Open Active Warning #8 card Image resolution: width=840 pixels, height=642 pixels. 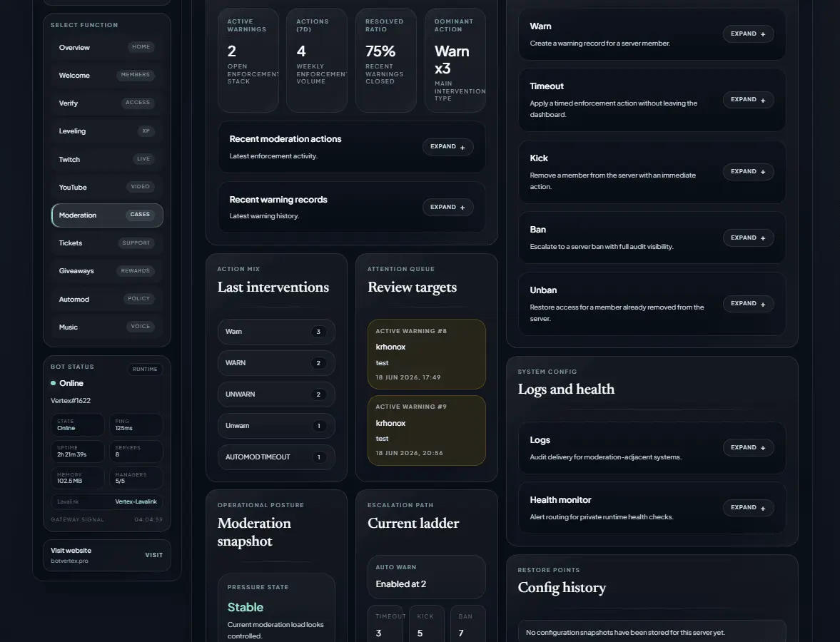click(x=427, y=354)
